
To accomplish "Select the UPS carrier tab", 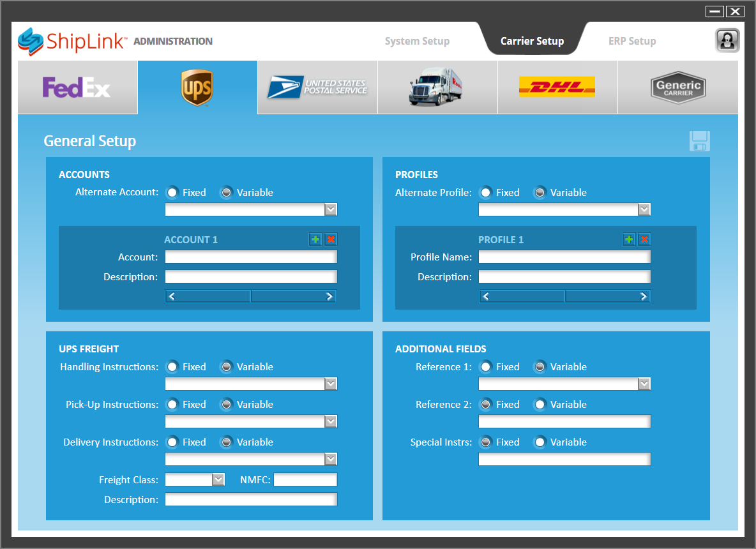I will point(198,87).
